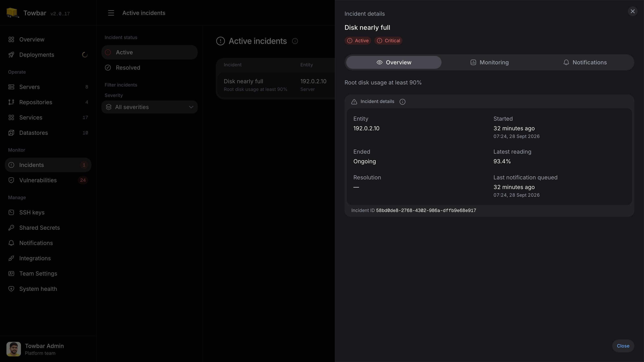Click the entity value 192.0.2.10 in details

tap(366, 129)
